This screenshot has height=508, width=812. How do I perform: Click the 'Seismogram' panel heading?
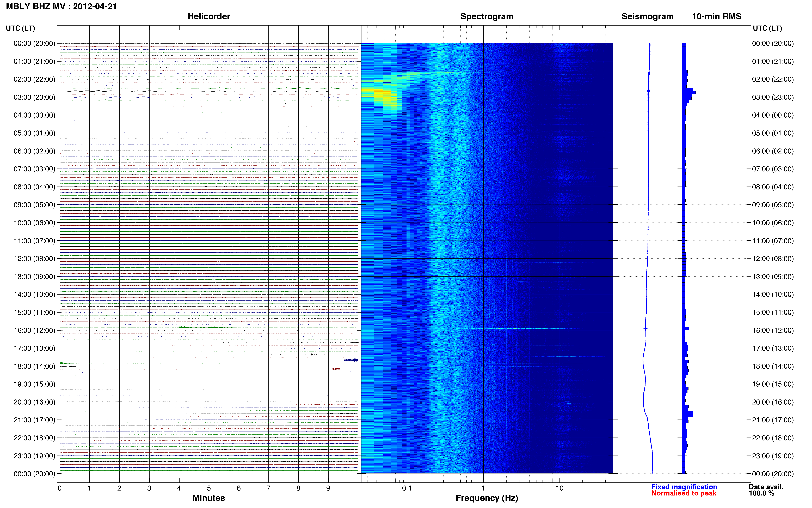point(647,16)
